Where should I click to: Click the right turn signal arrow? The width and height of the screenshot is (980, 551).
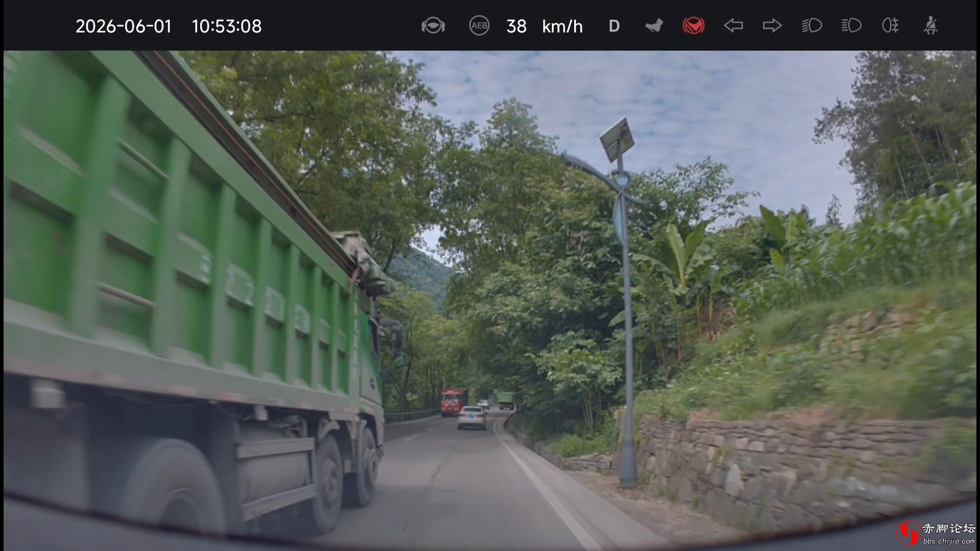[x=772, y=26]
